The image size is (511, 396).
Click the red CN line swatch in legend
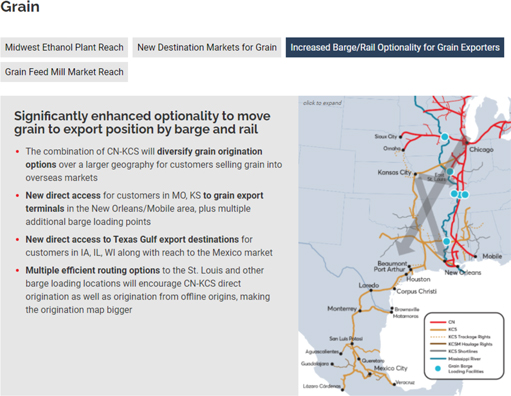pos(438,322)
